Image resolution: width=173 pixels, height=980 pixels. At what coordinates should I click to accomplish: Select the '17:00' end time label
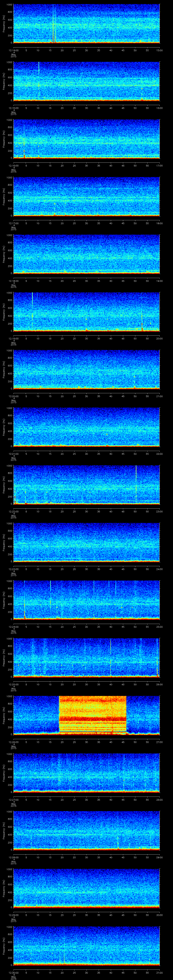(160, 165)
